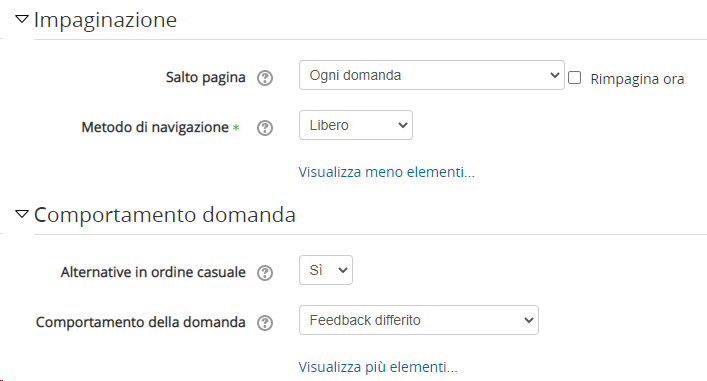Click Visualizza meno elementi link
The width and height of the screenshot is (707, 381).
(386, 172)
